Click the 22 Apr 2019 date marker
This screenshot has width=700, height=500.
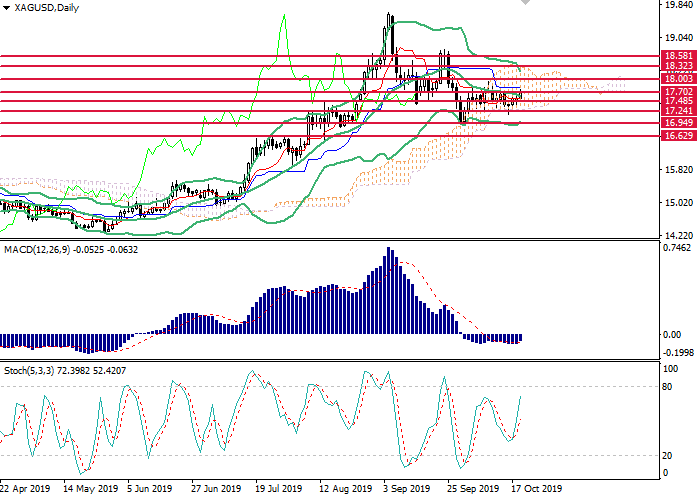point(24,489)
